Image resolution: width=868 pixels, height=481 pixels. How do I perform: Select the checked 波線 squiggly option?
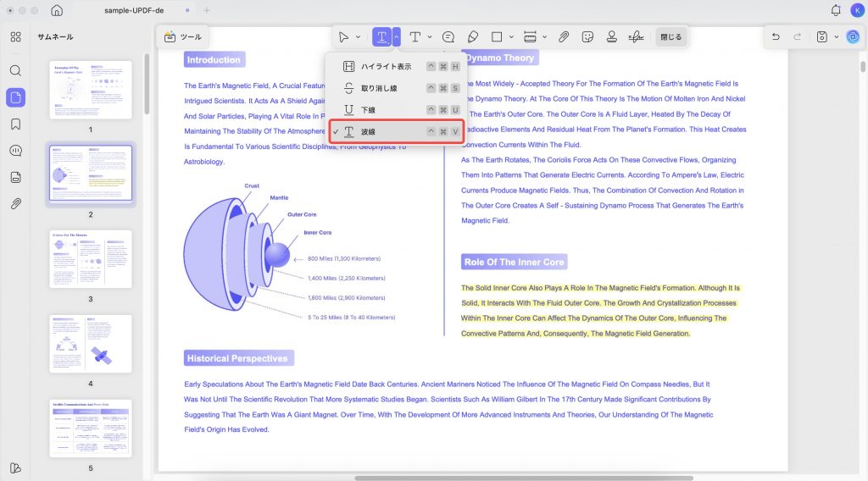(x=397, y=131)
